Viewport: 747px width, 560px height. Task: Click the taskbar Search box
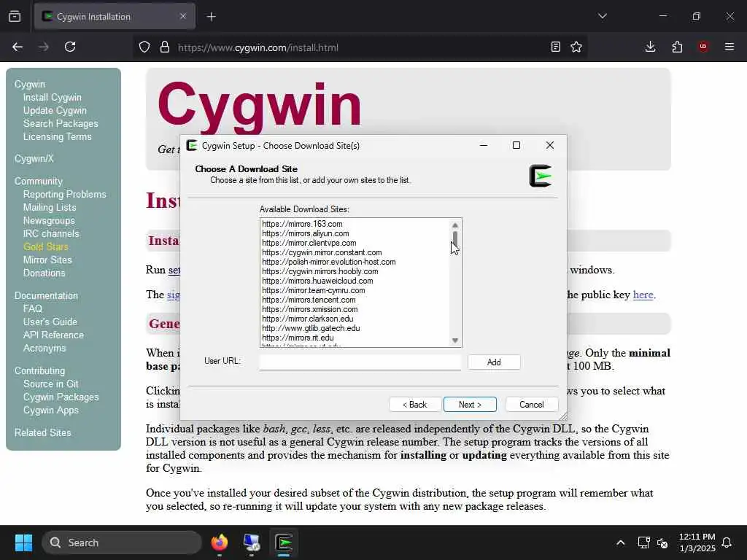[122, 542]
